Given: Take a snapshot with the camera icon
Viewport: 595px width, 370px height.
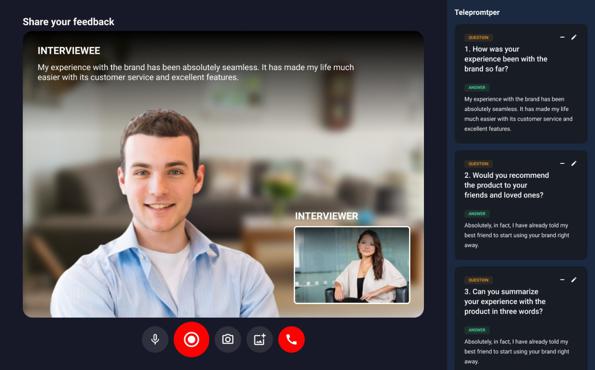Looking at the screenshot, I should pyautogui.click(x=228, y=339).
